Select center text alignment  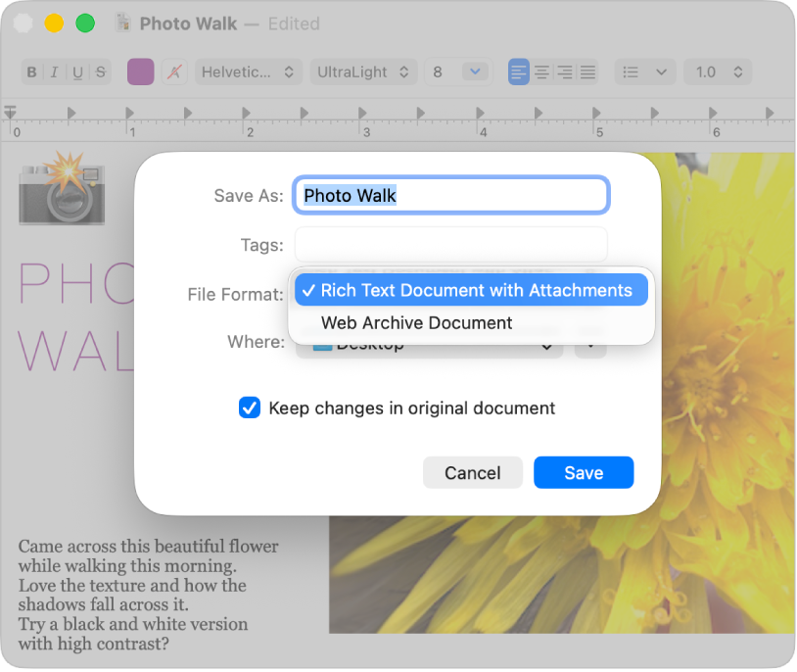(540, 71)
